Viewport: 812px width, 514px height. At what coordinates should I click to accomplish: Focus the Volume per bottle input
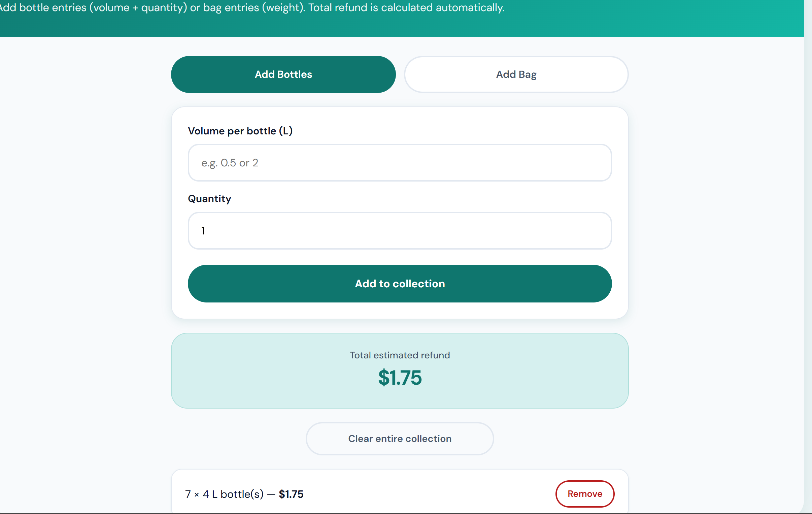click(400, 163)
